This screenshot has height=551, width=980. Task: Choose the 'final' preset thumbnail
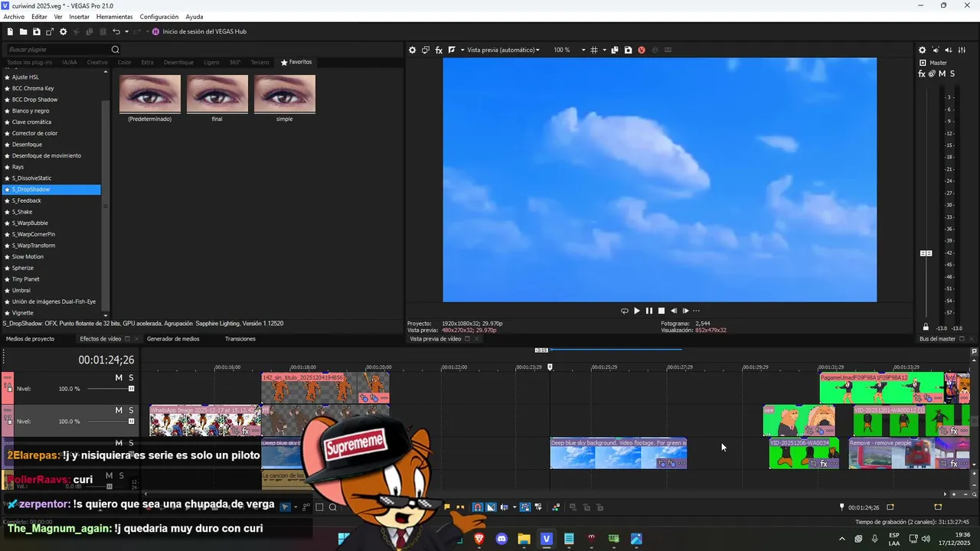pyautogui.click(x=217, y=93)
